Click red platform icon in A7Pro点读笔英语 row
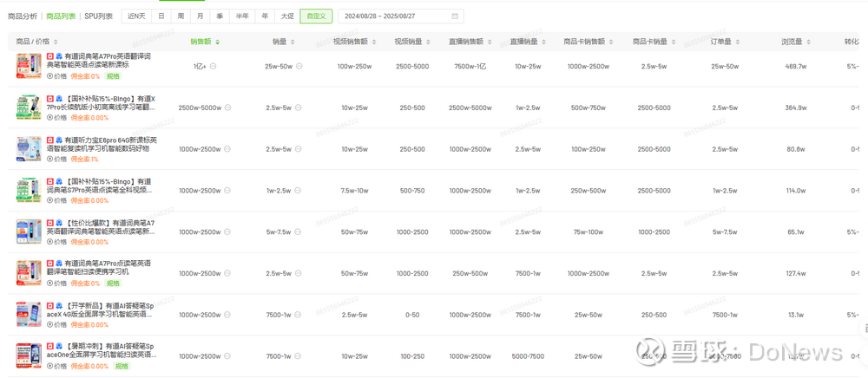This screenshot has height=378, width=868. [49, 264]
